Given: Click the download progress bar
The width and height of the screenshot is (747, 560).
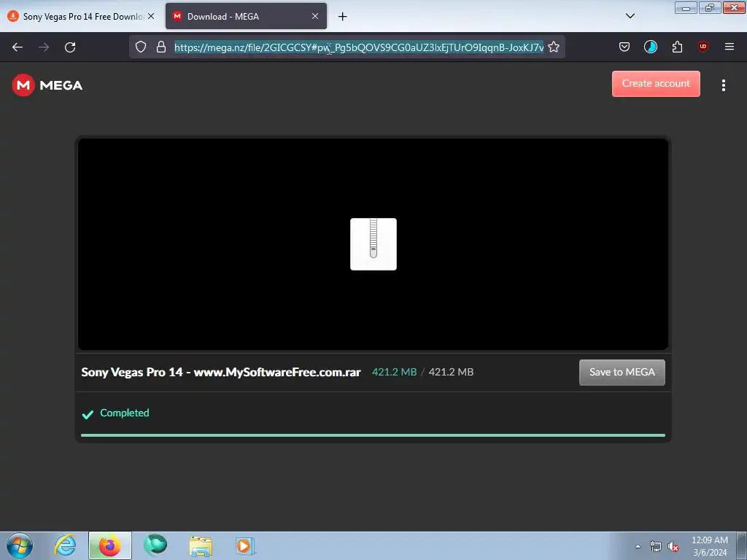Looking at the screenshot, I should [x=373, y=435].
